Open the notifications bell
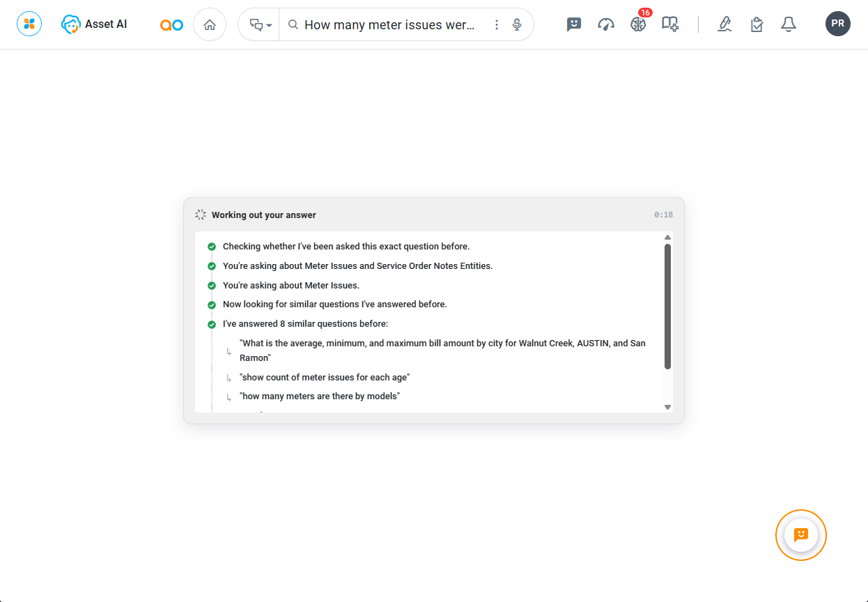868x602 pixels. pyautogui.click(x=789, y=24)
